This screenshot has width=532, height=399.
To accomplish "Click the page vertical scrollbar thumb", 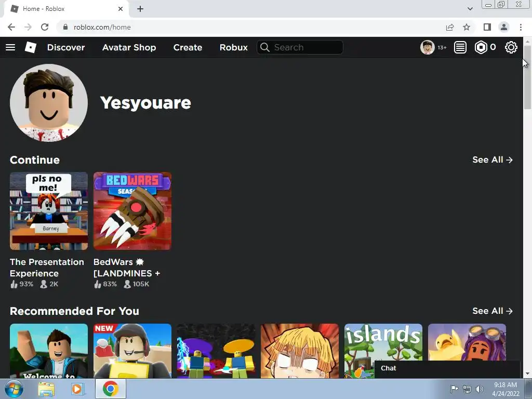I will (527, 77).
